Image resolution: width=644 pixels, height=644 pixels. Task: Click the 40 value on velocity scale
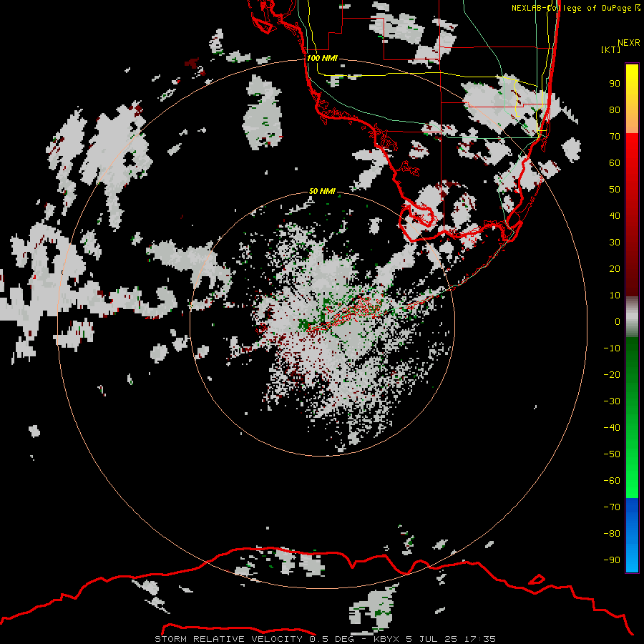pos(615,215)
